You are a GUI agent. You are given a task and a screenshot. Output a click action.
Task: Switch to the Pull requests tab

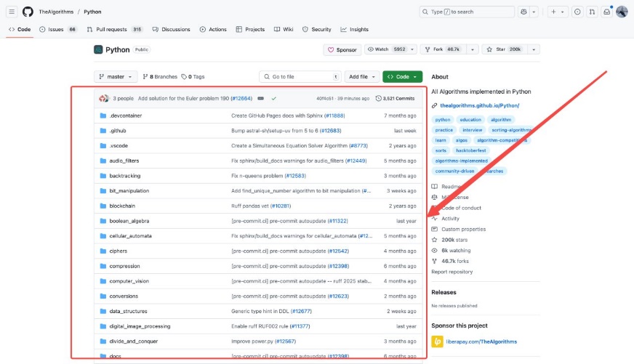point(114,29)
